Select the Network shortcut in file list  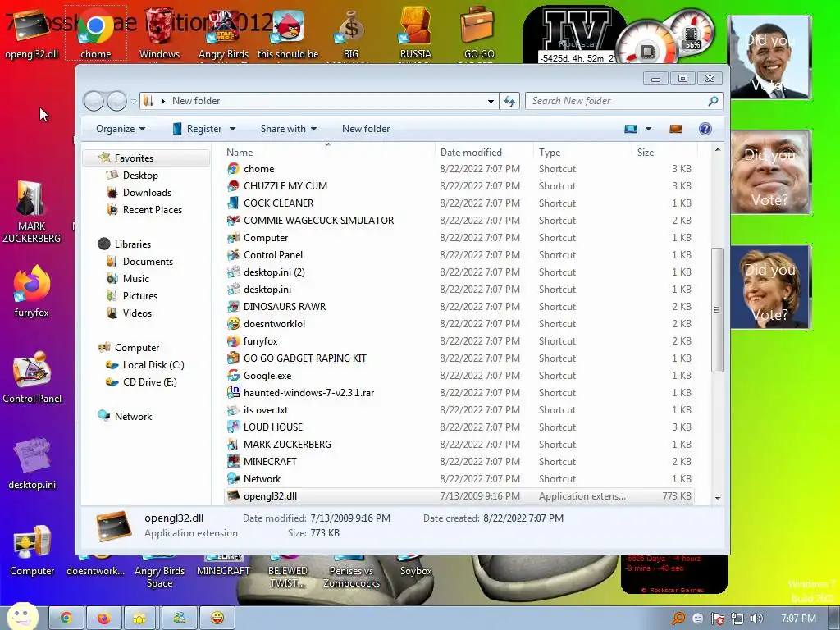pyautogui.click(x=262, y=479)
